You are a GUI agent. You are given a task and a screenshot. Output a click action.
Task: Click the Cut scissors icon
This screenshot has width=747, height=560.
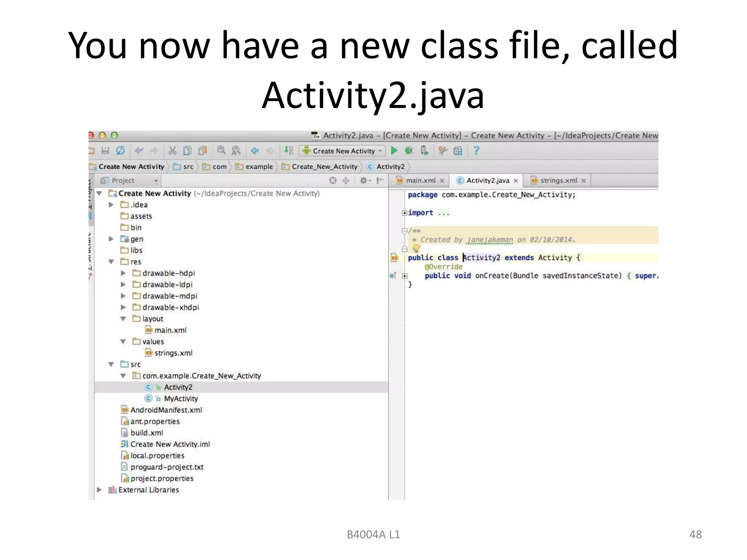[x=172, y=150]
